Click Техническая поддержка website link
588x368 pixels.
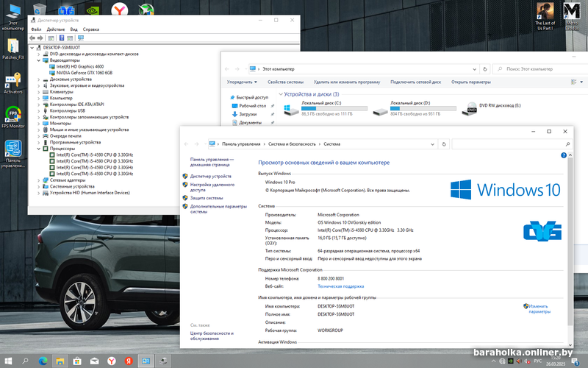coord(340,286)
